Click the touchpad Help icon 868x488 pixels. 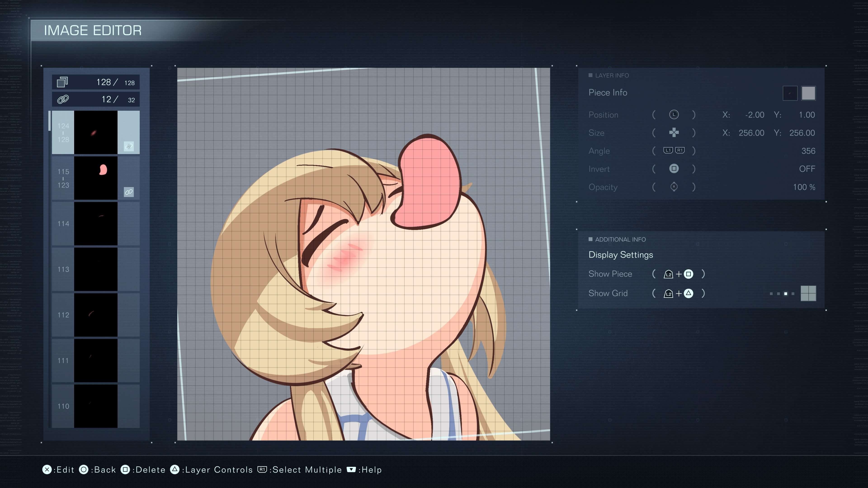point(351,469)
